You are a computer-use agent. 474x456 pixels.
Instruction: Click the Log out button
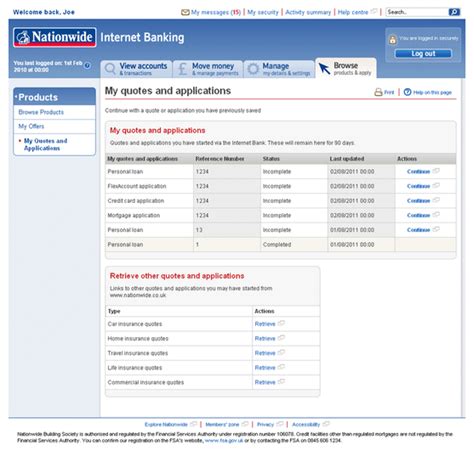tap(423, 54)
